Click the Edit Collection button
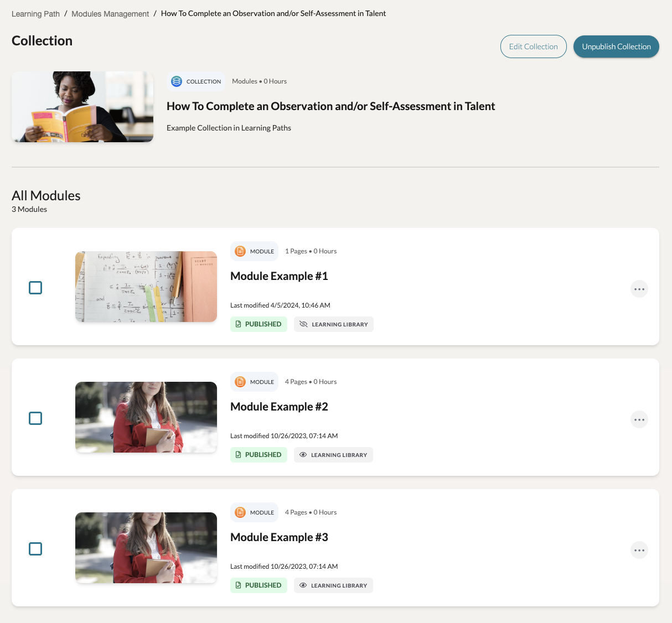 pyautogui.click(x=533, y=46)
